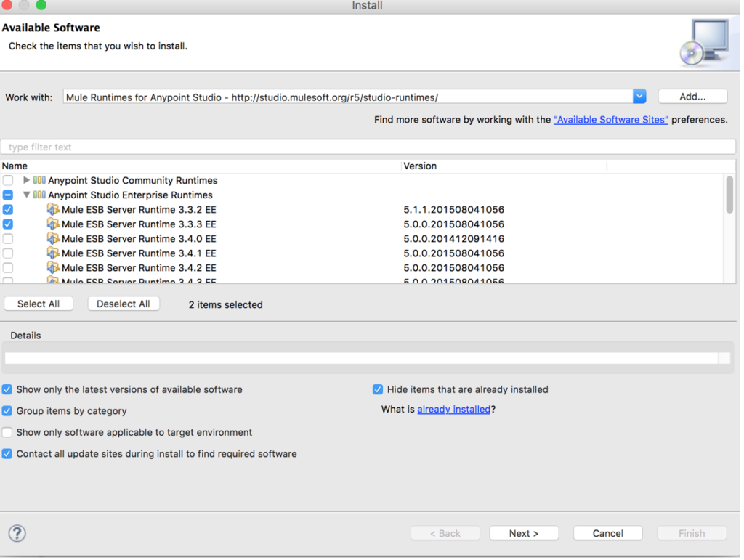This screenshot has height=560, width=744.
Task: Click the Mule ESB Runtime 3.4.1 EE icon
Action: (53, 253)
